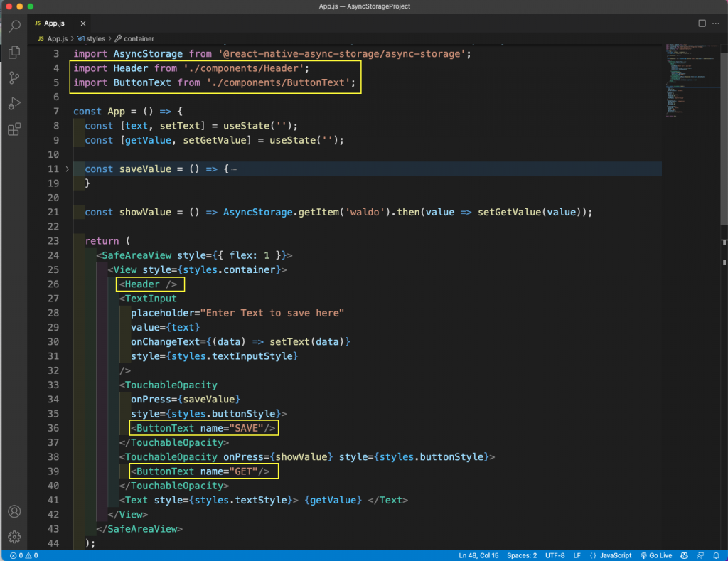This screenshot has height=561, width=728.
Task: Click container in the breadcrumb
Action: coord(139,38)
